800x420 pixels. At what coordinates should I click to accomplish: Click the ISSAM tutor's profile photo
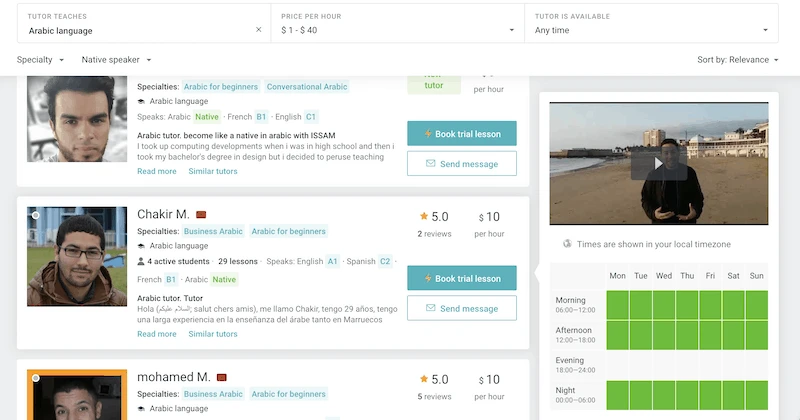pos(77,119)
